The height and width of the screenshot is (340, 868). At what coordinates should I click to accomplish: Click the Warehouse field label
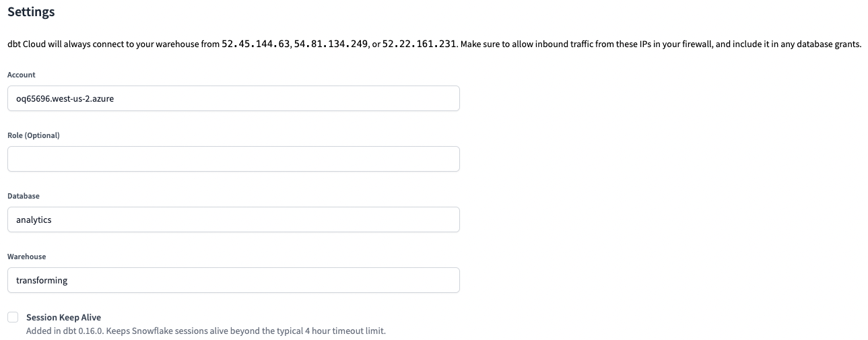click(27, 257)
